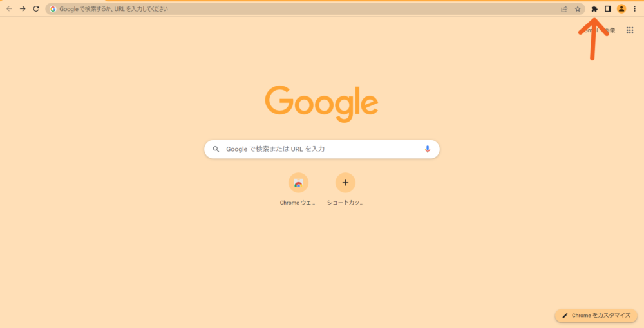Click the Google logo

321,104
